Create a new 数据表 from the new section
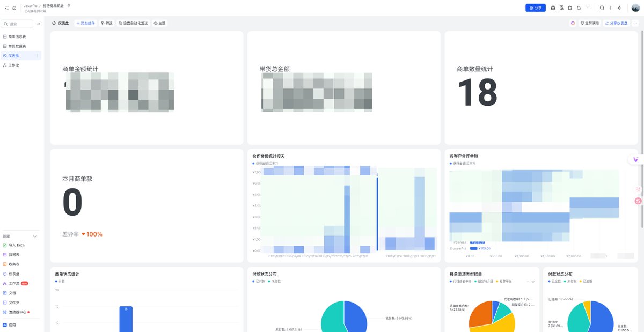 click(11, 254)
